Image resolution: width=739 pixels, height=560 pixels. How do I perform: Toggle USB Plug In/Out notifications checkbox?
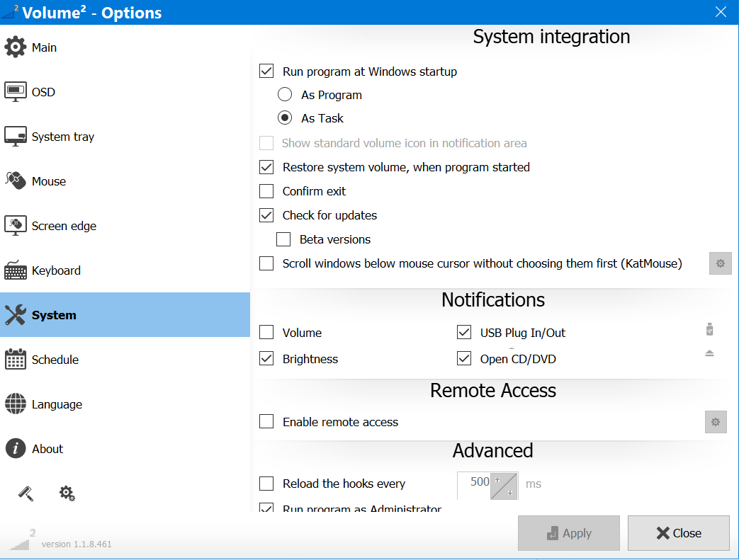pyautogui.click(x=464, y=333)
